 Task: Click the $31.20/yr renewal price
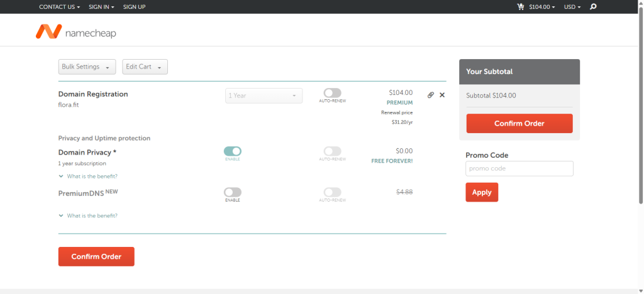click(402, 122)
